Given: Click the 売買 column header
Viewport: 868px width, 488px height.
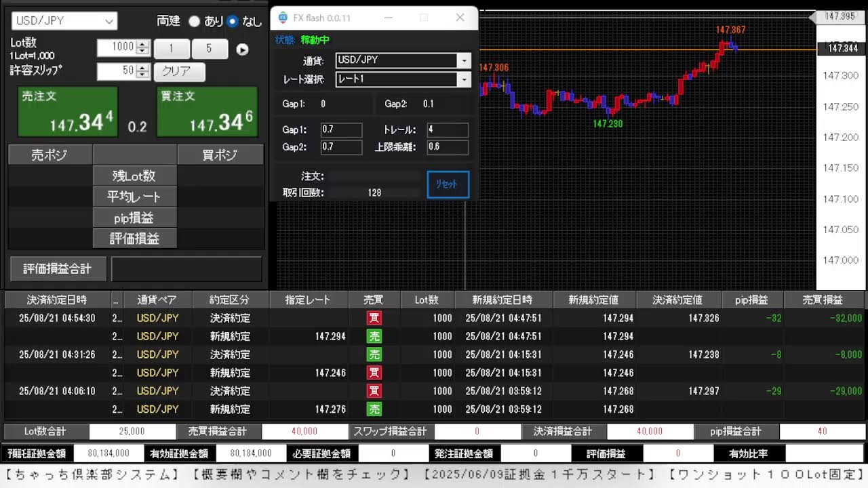Looking at the screenshot, I should click(374, 300).
